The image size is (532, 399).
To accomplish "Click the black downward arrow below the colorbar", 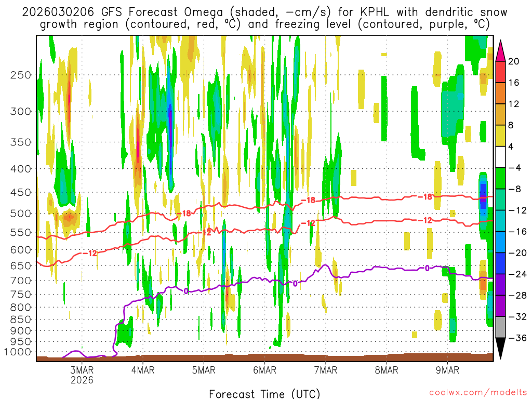I will tap(501, 349).
